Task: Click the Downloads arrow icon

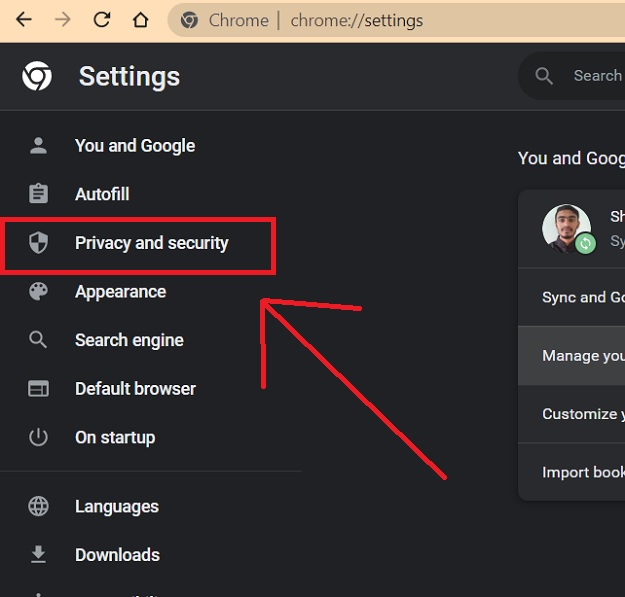Action: coord(38,554)
